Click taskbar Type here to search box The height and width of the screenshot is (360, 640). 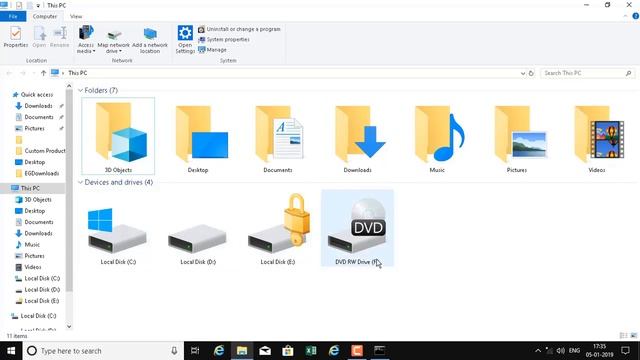pyautogui.click(x=103, y=351)
